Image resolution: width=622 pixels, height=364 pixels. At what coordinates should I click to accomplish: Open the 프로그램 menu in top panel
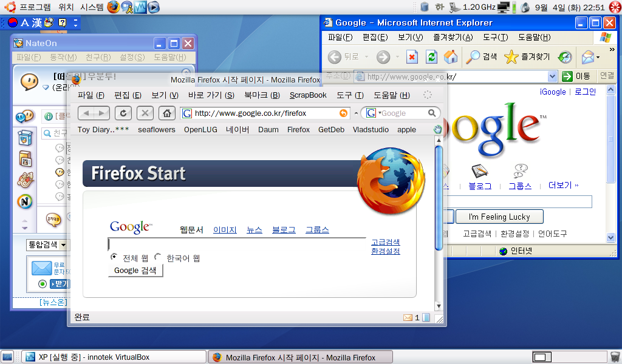pyautogui.click(x=35, y=7)
